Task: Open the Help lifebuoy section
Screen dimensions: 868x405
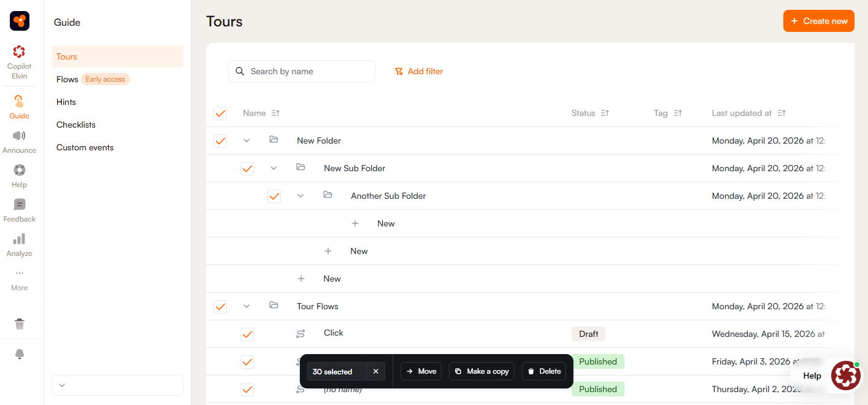Action: tap(19, 171)
